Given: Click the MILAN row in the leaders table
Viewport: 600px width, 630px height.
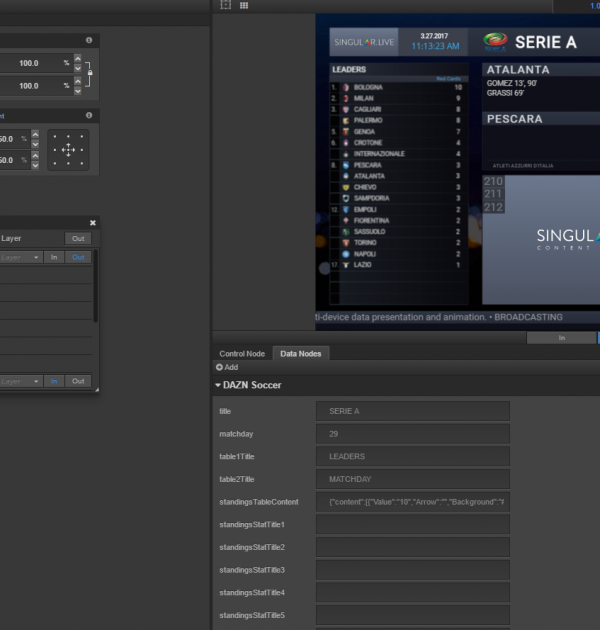Looking at the screenshot, I should click(399, 98).
